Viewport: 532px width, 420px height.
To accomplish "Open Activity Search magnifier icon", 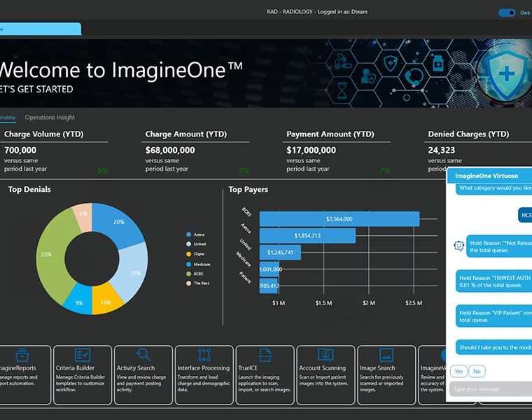I will point(143,355).
